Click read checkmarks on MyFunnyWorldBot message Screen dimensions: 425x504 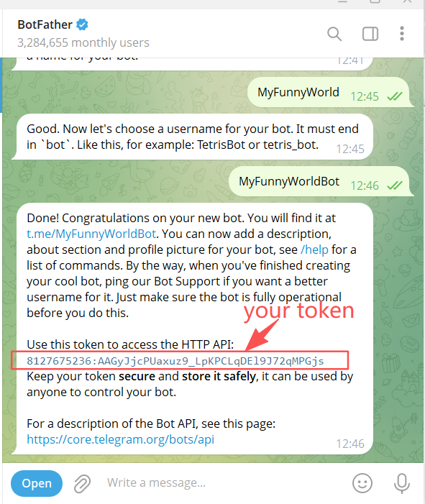coord(395,185)
